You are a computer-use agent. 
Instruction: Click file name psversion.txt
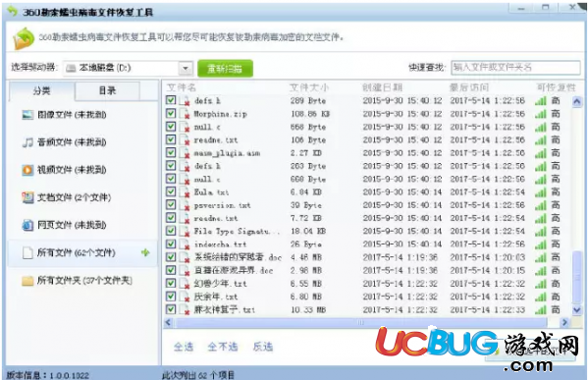coord(222,205)
